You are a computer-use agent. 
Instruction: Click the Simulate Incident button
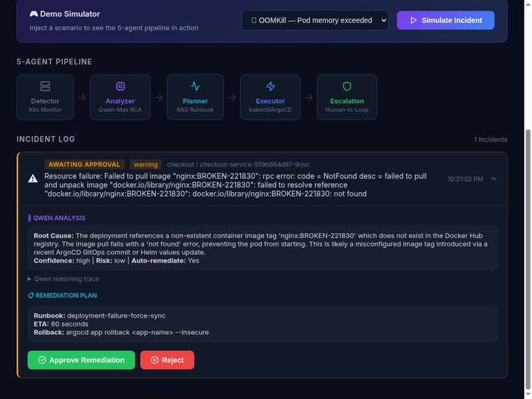(445, 20)
